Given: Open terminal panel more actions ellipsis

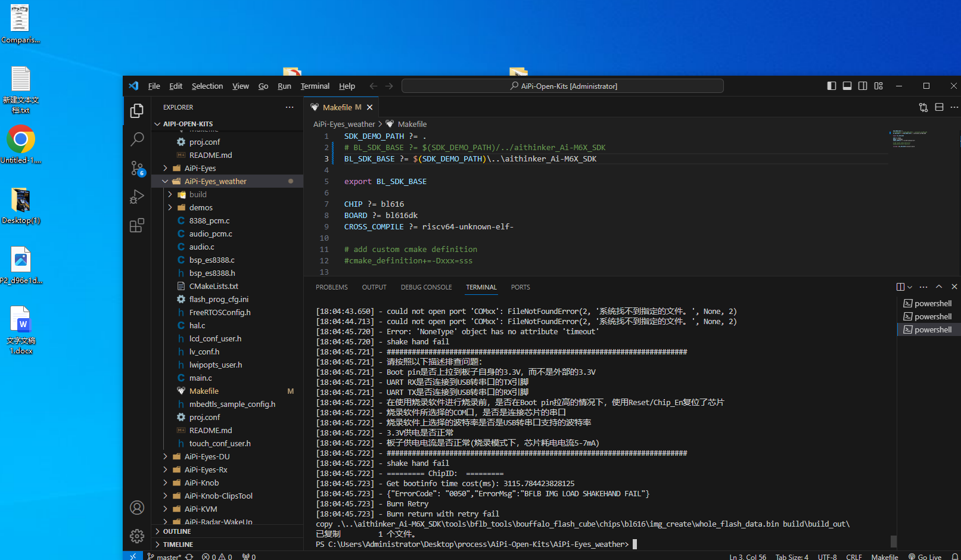Looking at the screenshot, I should pyautogui.click(x=923, y=287).
